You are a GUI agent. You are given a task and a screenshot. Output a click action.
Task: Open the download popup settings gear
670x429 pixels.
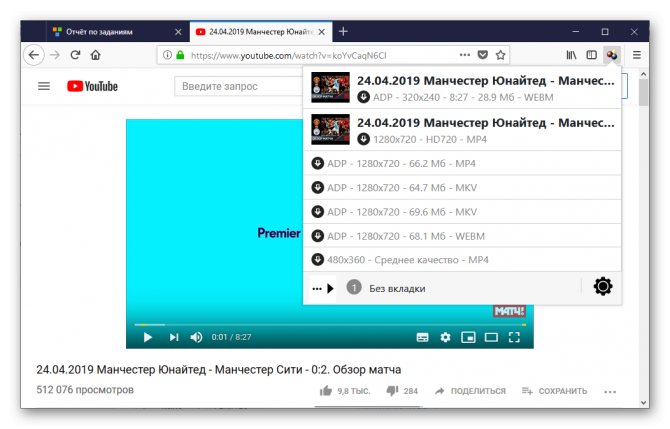pos(603,288)
